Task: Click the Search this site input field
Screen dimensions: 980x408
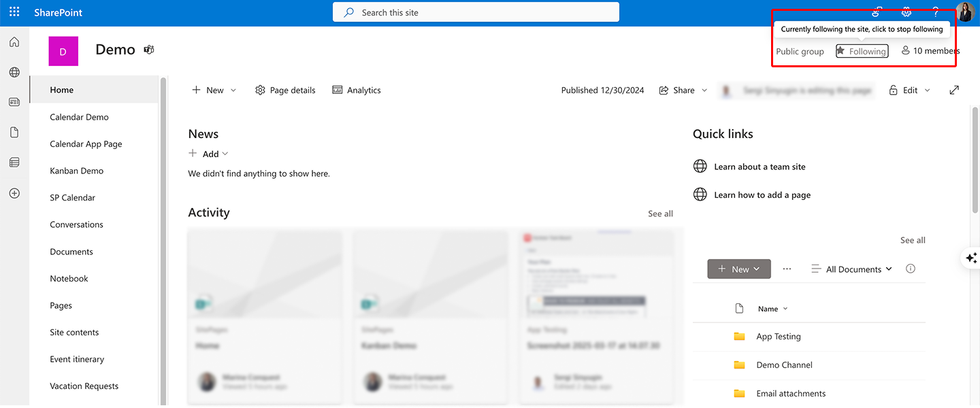Action: point(475,12)
